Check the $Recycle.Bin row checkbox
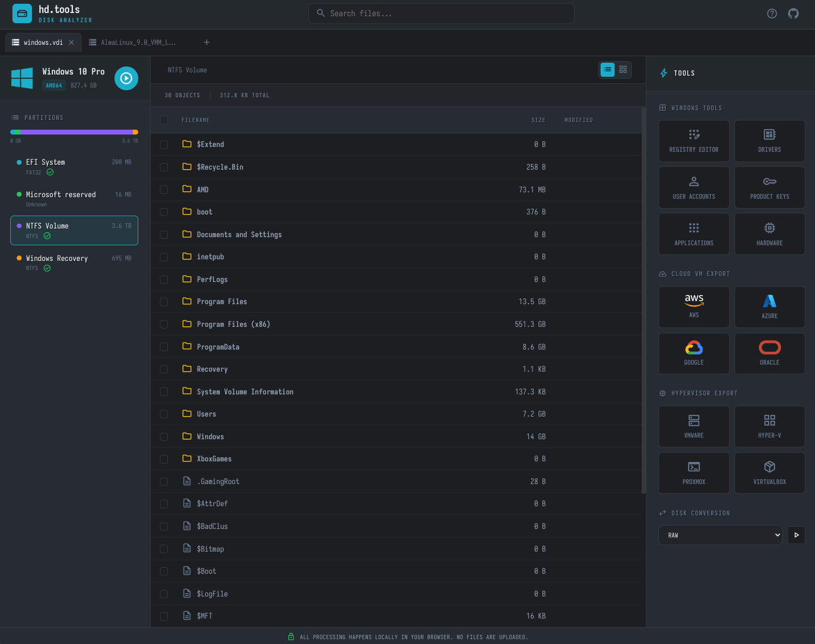This screenshot has height=644, width=815. click(x=164, y=167)
